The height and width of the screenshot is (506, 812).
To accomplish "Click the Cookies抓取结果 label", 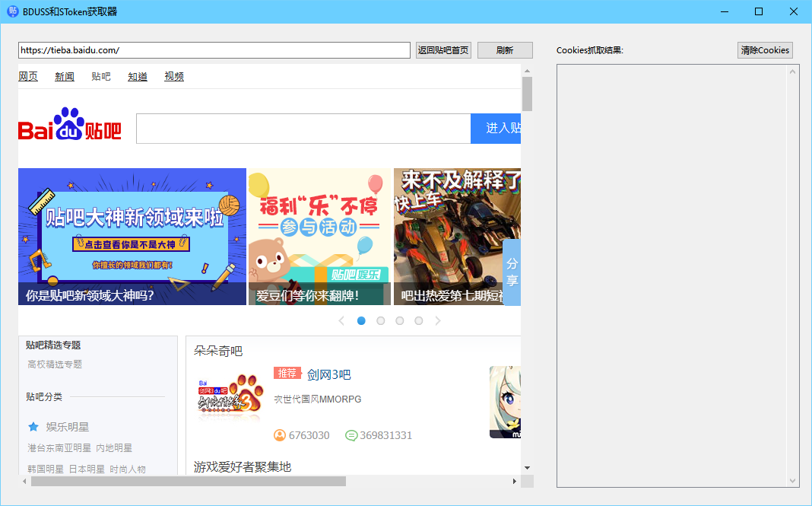I will (590, 50).
